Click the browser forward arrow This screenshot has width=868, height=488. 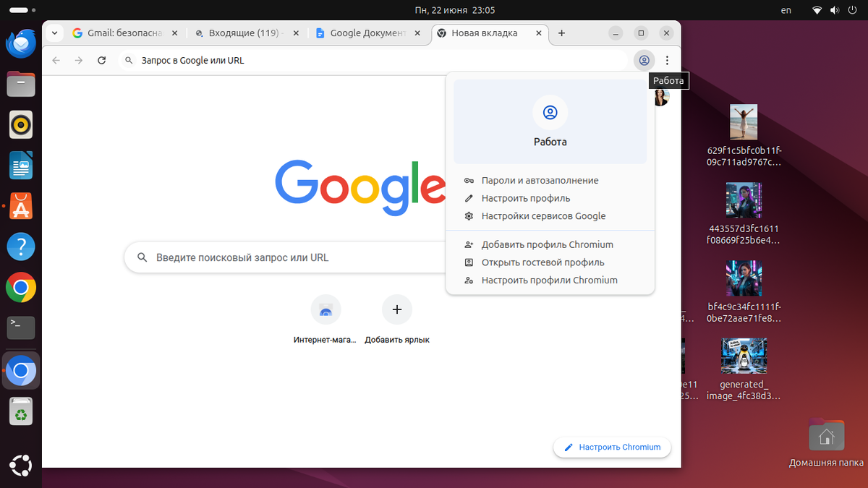[79, 61]
